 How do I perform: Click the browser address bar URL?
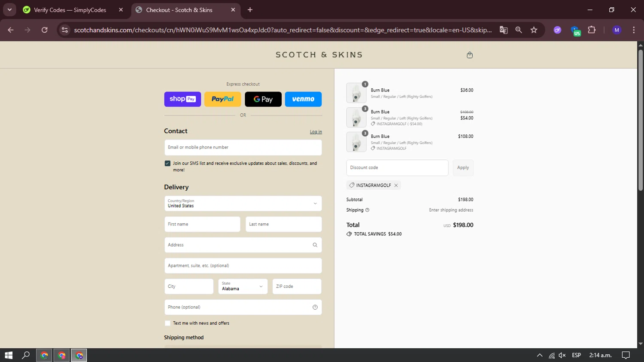click(x=283, y=30)
